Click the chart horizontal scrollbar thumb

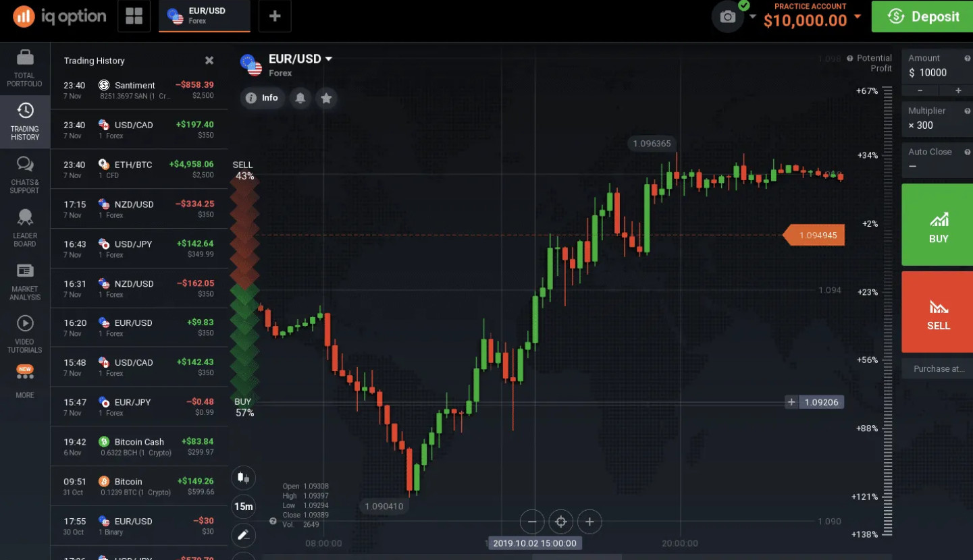coord(577,557)
